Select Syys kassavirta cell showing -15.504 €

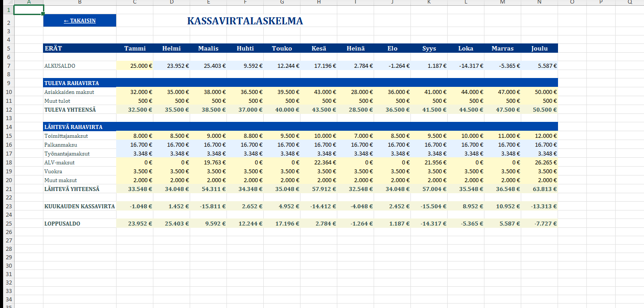429,206
